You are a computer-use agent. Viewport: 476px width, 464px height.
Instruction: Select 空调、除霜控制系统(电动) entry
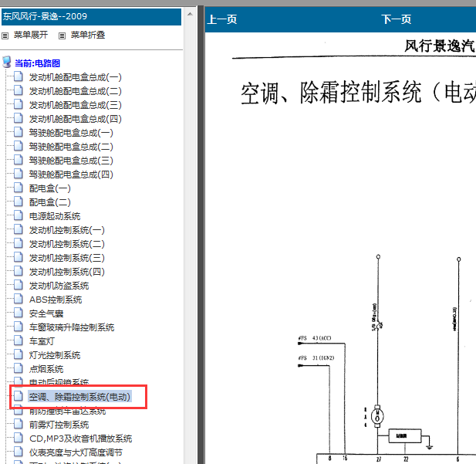[79, 397]
